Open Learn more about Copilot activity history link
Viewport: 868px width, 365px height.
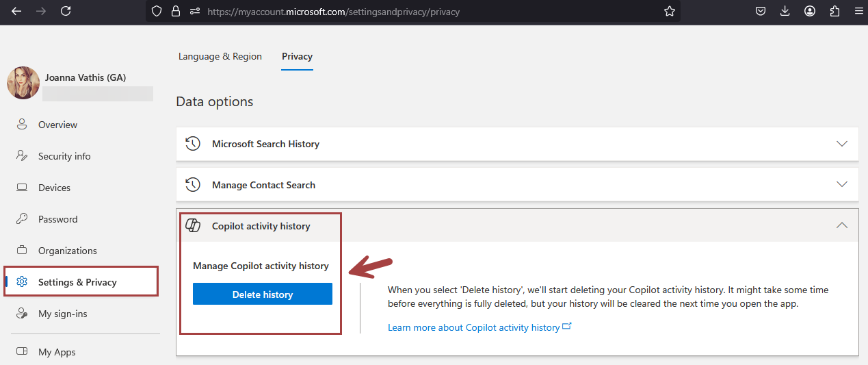pyautogui.click(x=473, y=327)
